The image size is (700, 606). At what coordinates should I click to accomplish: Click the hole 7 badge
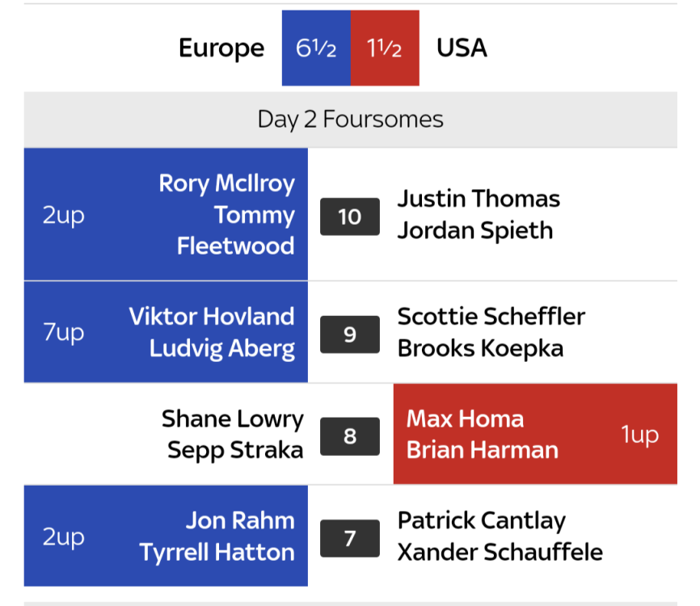pyautogui.click(x=350, y=538)
